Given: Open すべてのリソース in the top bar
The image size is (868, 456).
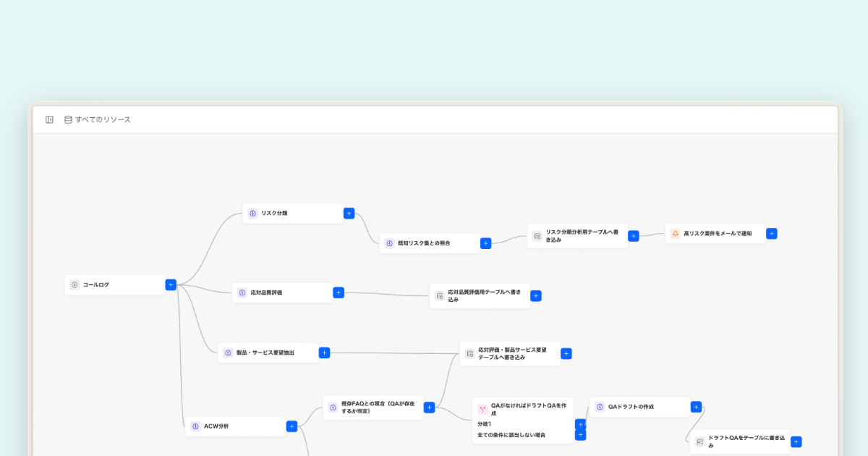Looking at the screenshot, I should [x=103, y=119].
